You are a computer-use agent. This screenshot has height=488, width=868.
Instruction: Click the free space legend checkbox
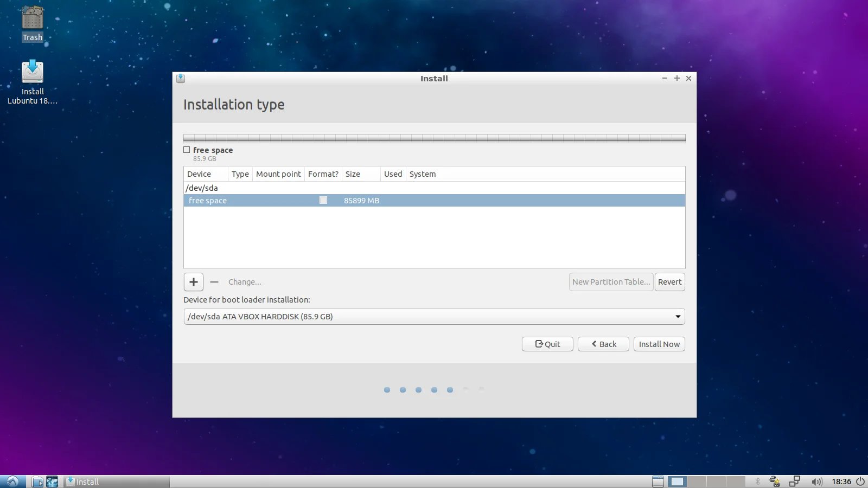point(187,150)
